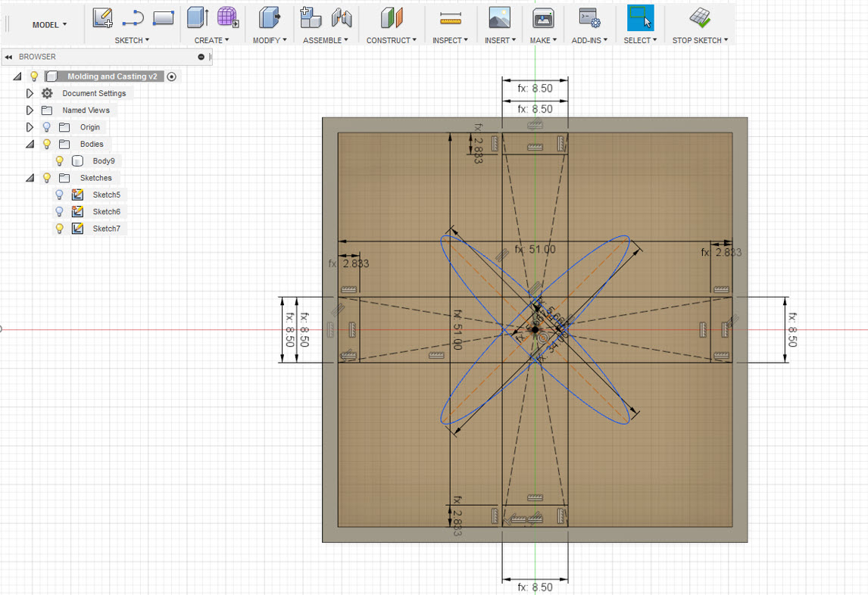This screenshot has width=868, height=595.
Task: Click the Create Form icon
Action: (x=227, y=17)
